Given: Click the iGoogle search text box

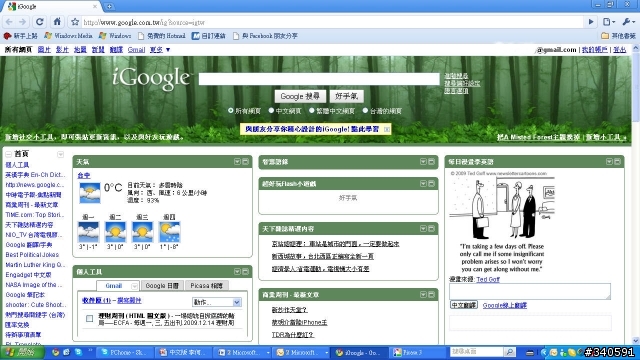Looking at the screenshot, I should (x=319, y=79).
